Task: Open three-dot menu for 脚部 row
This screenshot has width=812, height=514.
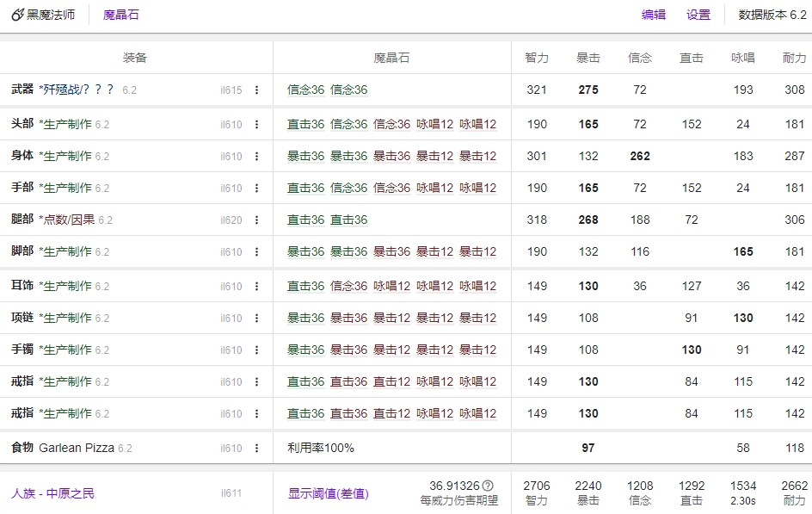Action: pos(256,252)
